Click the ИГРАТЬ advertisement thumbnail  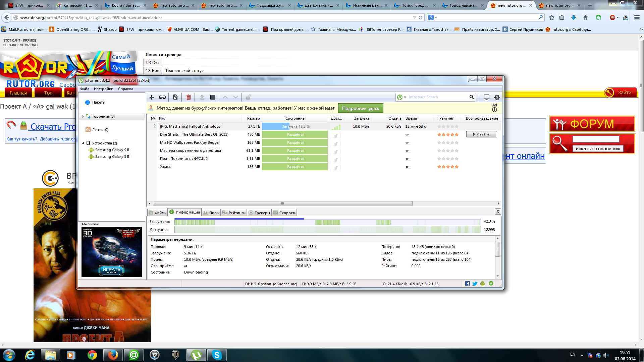(x=112, y=252)
